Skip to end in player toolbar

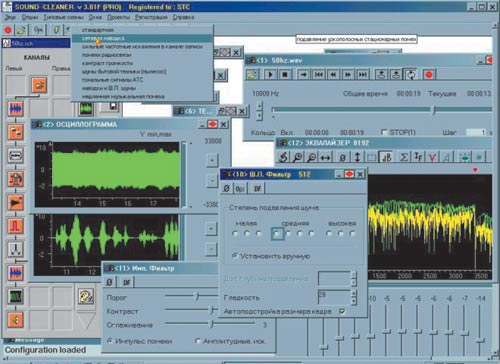point(362,74)
